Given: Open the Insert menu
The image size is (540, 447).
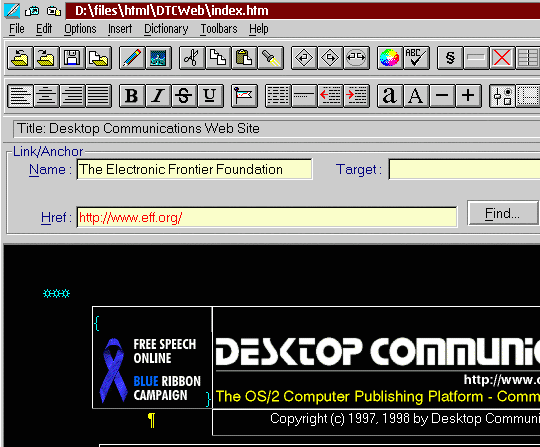Looking at the screenshot, I should pos(120,29).
